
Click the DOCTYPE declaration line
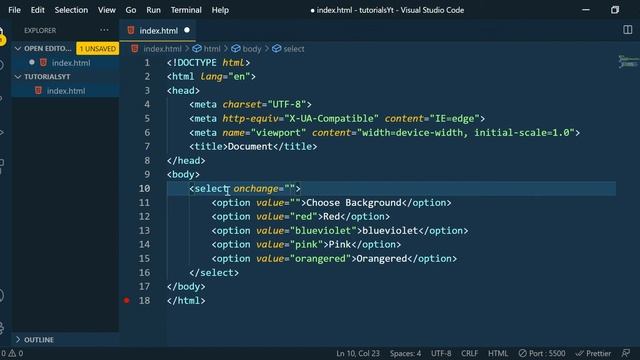pyautogui.click(x=208, y=62)
